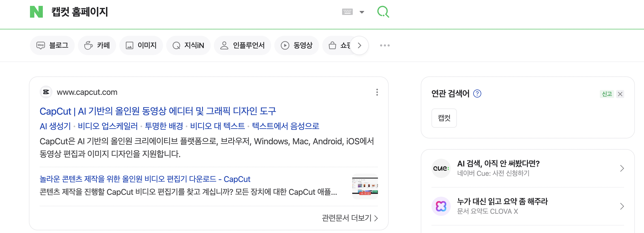
Task: Click the green search magnifier icon
Action: 383,12
